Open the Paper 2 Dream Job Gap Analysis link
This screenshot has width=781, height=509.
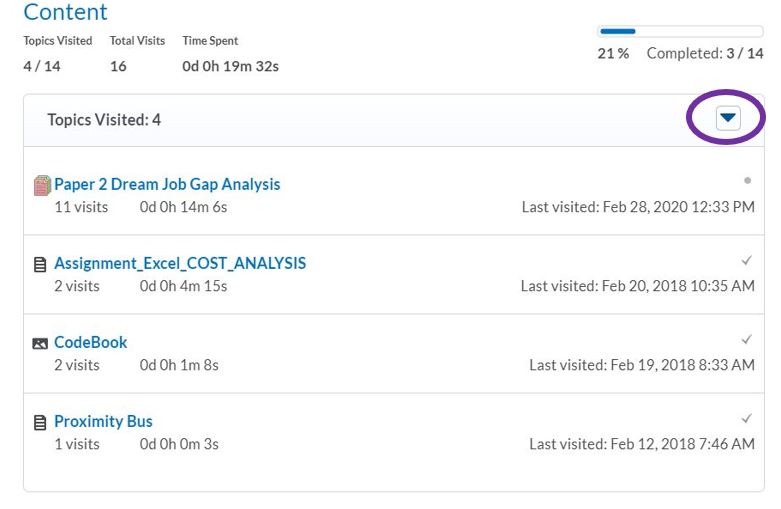click(167, 184)
